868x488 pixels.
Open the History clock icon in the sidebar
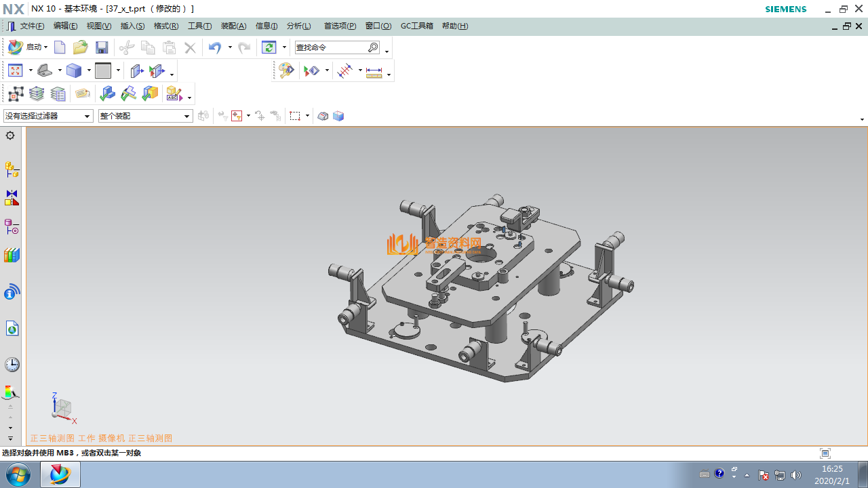point(12,365)
